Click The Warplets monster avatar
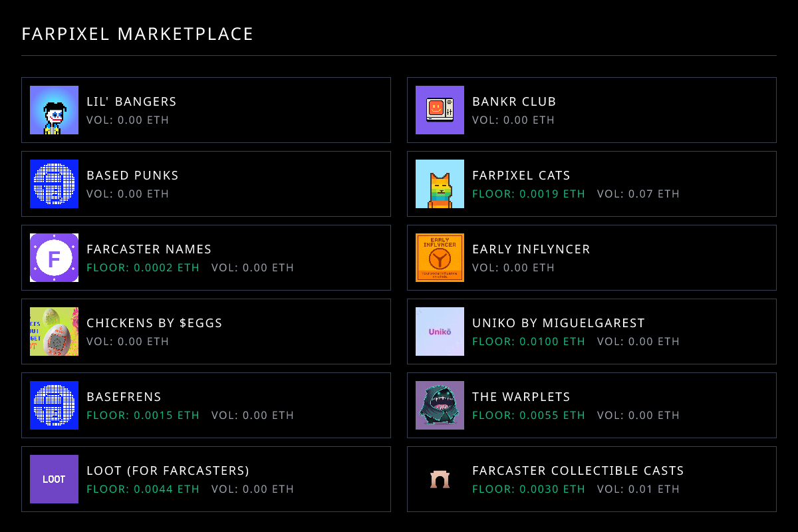Screen dimensions: 798x532 pos(440,406)
